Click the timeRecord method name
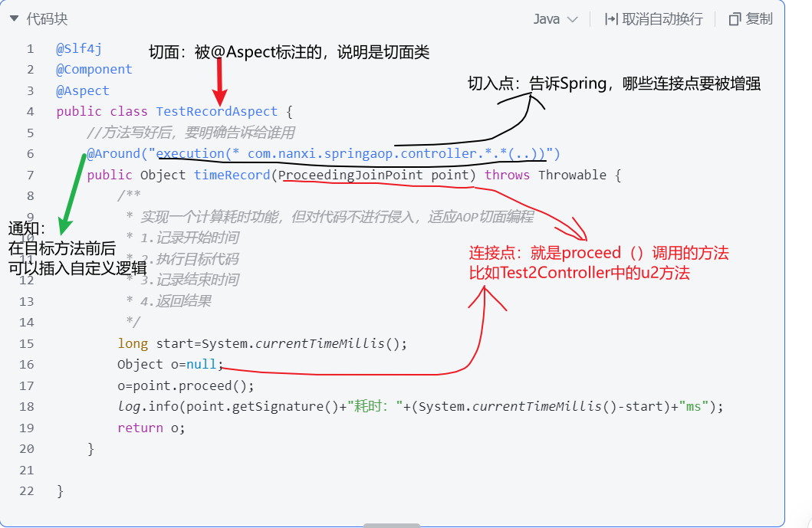 [232, 175]
